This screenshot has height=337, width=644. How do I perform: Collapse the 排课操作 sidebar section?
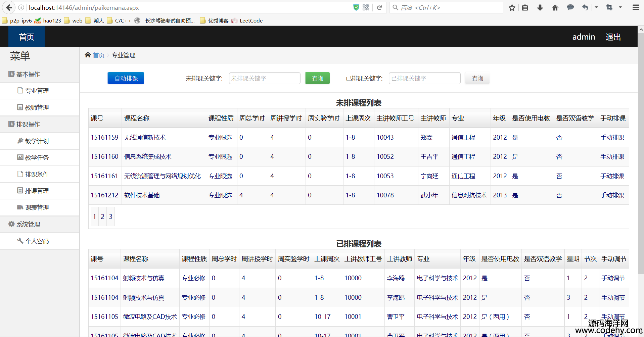click(x=28, y=125)
